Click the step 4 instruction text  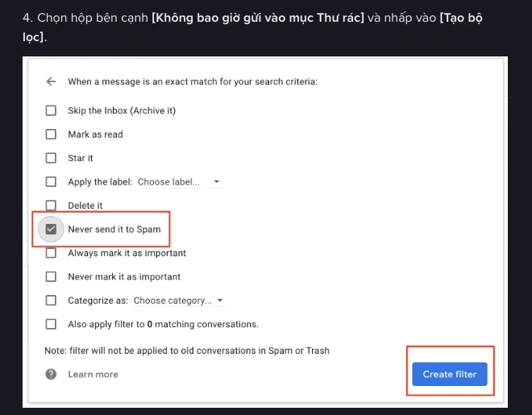click(x=252, y=27)
